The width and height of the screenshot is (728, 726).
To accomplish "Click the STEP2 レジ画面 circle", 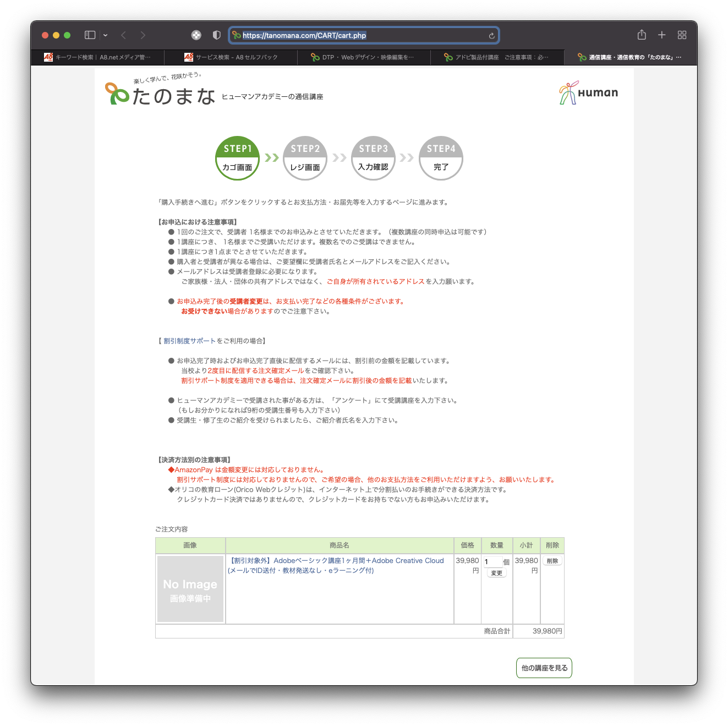I will (x=305, y=158).
